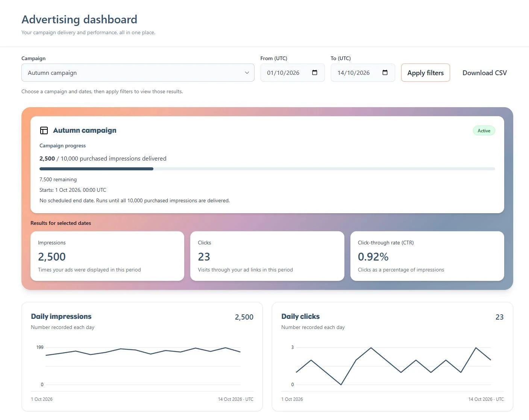Click '14 Oct 2026 · UTC' under Daily clicks

pyautogui.click(x=486, y=399)
